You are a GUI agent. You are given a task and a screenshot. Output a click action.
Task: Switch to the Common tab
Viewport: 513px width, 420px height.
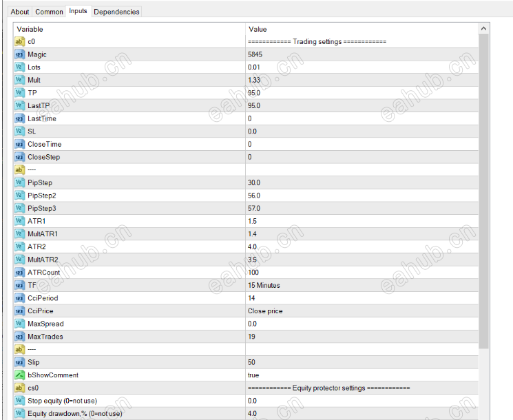click(49, 12)
